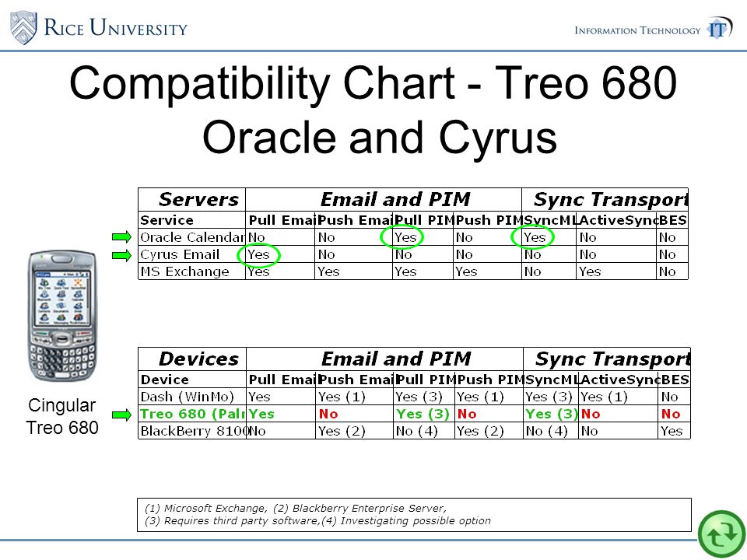Click the "Cyrus Email" row label
Screen dimensions: 747x560
(180, 254)
